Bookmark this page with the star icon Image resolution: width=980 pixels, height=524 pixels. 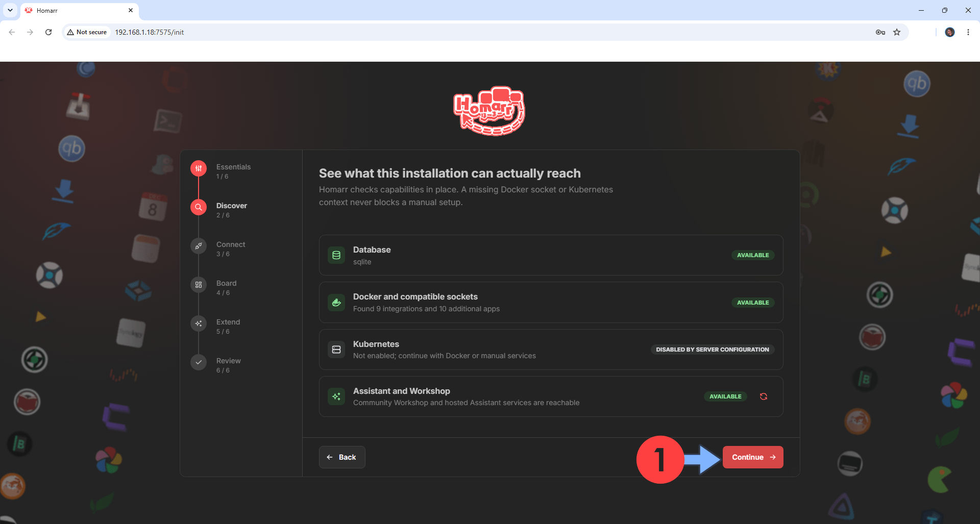pyautogui.click(x=897, y=32)
